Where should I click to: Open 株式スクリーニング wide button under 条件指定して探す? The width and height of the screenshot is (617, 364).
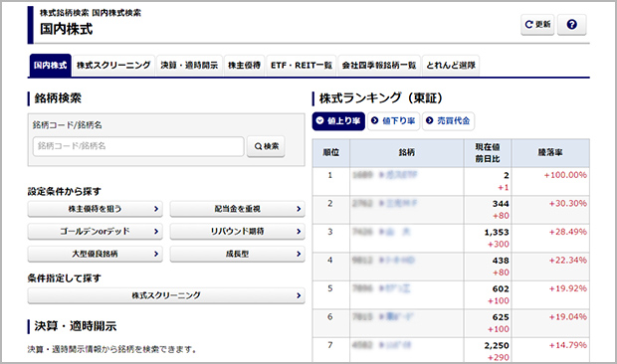166,295
